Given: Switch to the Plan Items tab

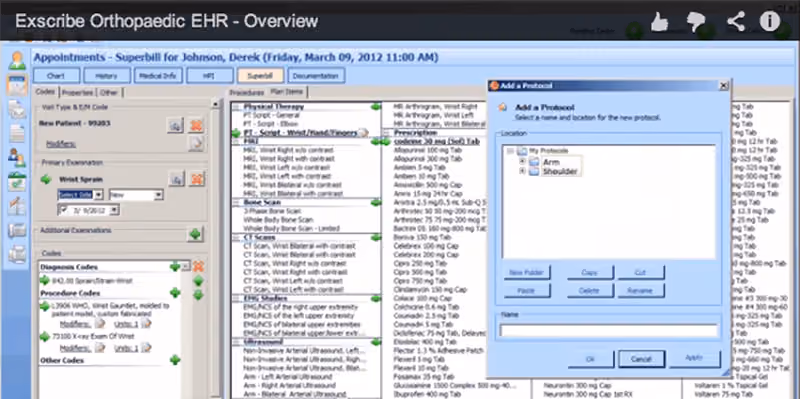Looking at the screenshot, I should pyautogui.click(x=287, y=92).
